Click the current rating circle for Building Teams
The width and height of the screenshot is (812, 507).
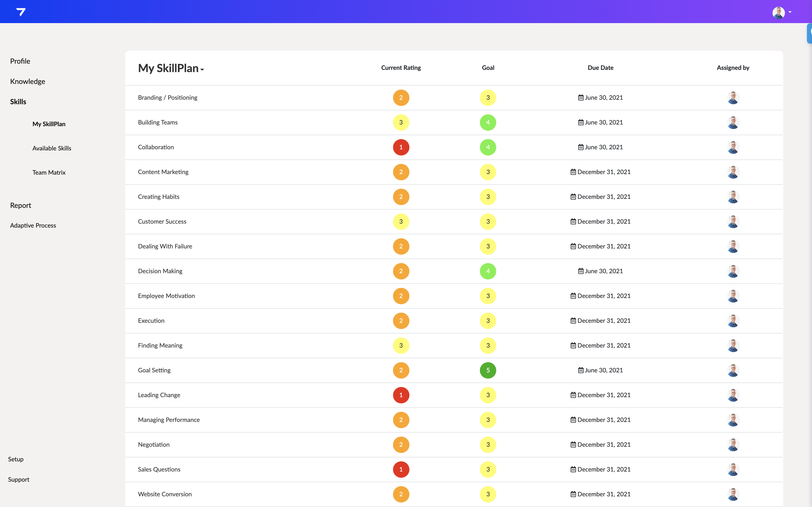click(x=401, y=123)
